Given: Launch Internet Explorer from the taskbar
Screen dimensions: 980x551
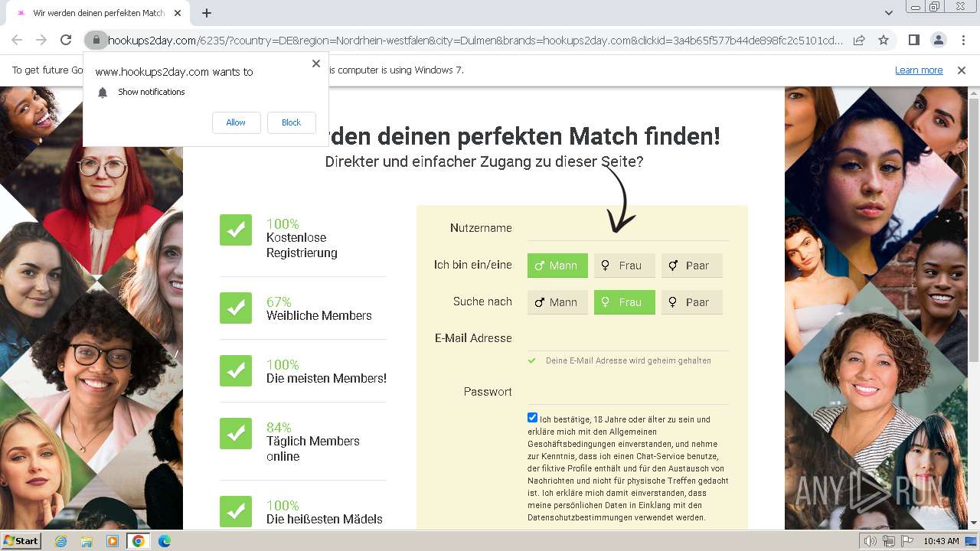Looking at the screenshot, I should pyautogui.click(x=61, y=541).
